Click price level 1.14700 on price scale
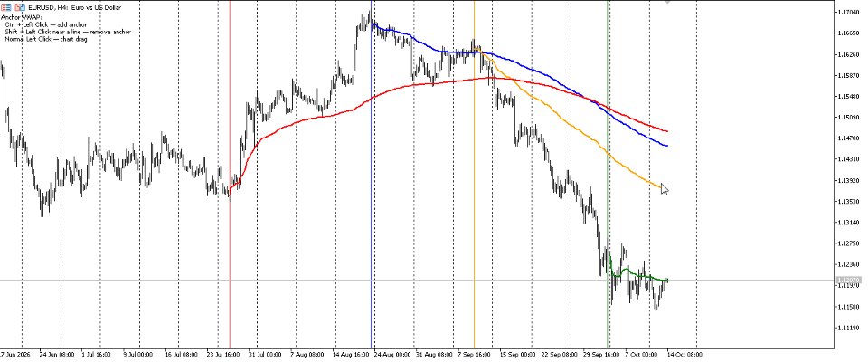Viewport: 868px width, 362px height. 848,138
